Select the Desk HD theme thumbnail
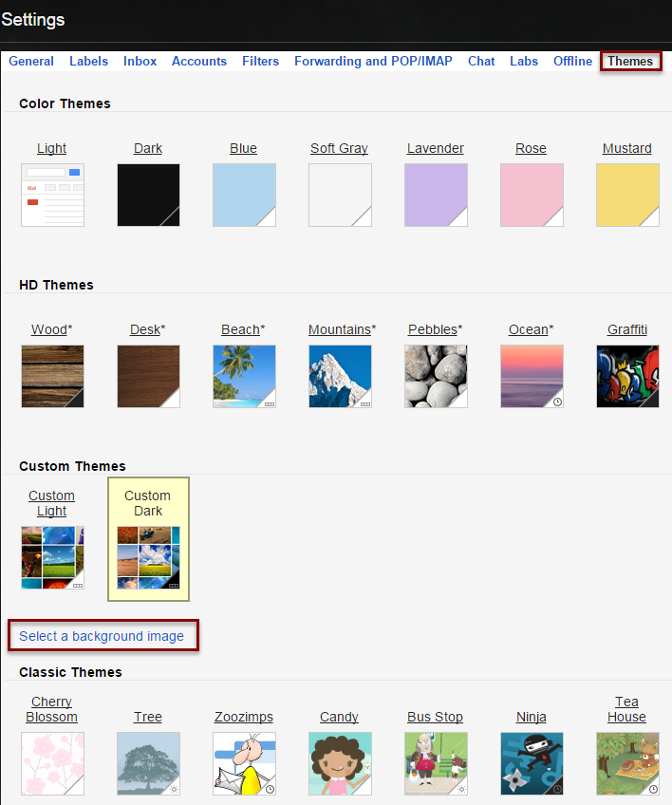 pyautogui.click(x=148, y=376)
